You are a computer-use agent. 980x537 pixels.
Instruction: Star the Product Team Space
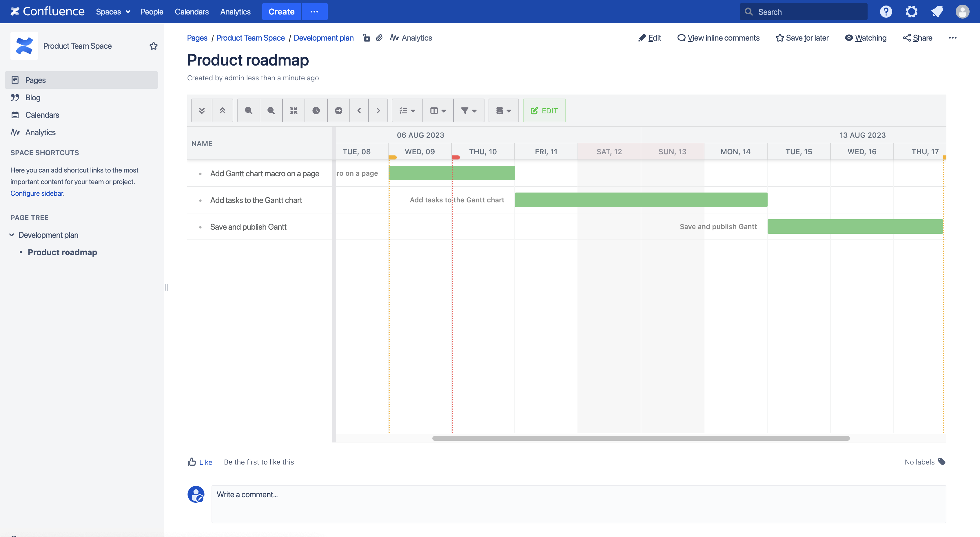coord(153,46)
